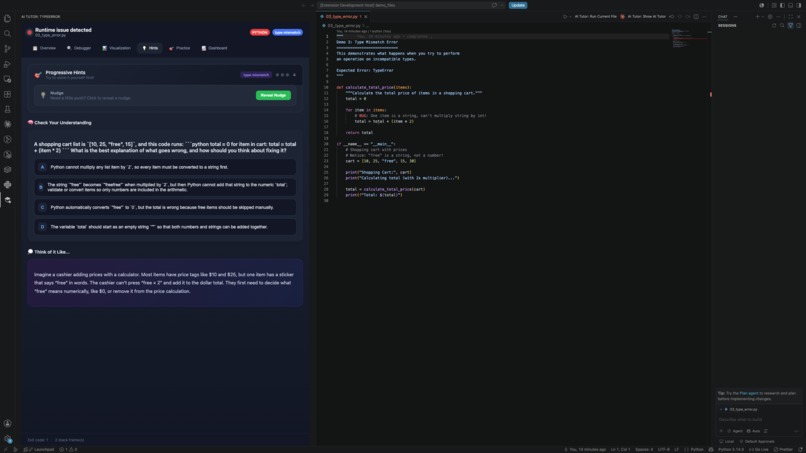Click the filter sessions icon

pos(790,25)
